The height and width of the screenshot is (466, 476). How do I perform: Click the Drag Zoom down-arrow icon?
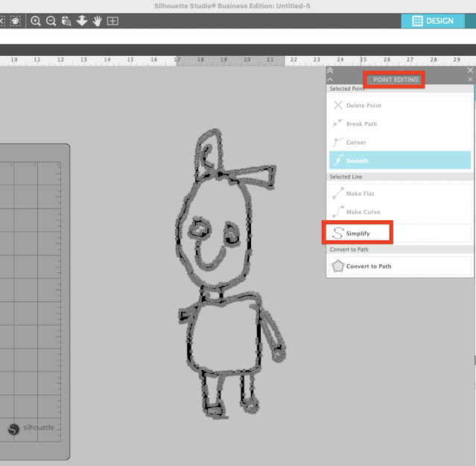pos(82,21)
